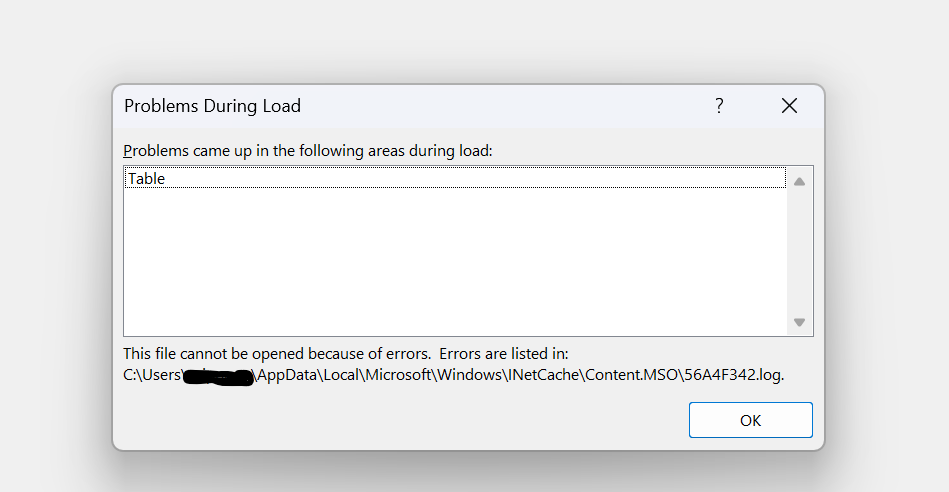Click the 'This file cannot be opened' message
949x492 pixels.
pos(277,354)
